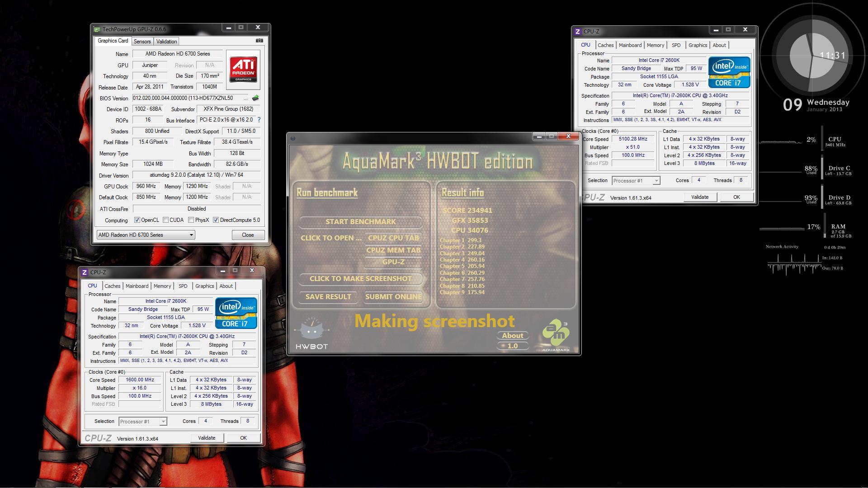The width and height of the screenshot is (868, 488).
Task: Toggle the DirectCompute 5.0 checkbox
Action: [x=216, y=220]
